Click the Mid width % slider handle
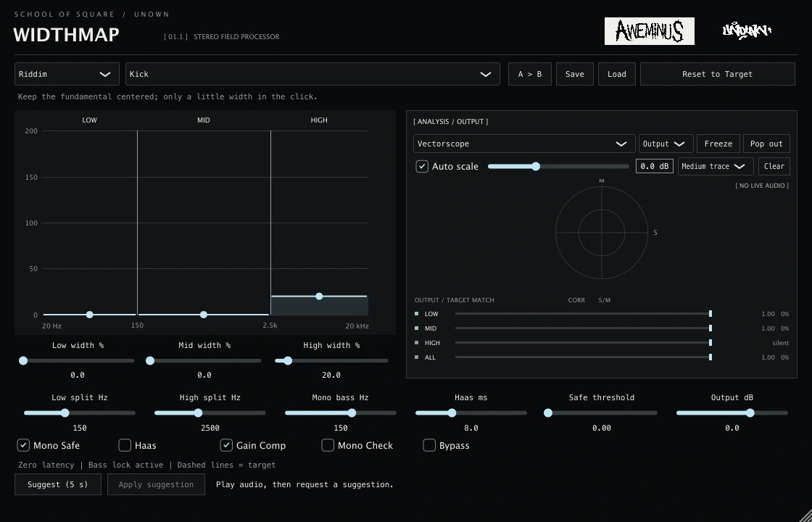This screenshot has width=812, height=522. pyautogui.click(x=150, y=360)
